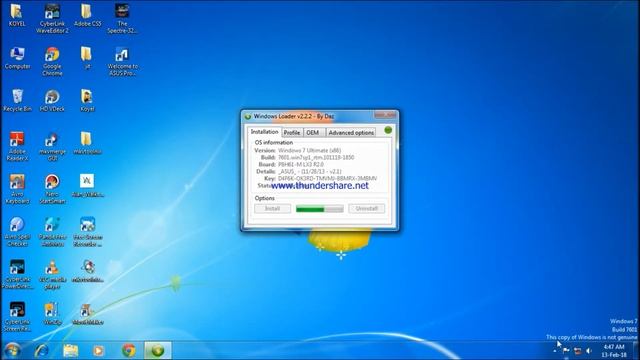640x360 pixels.
Task: Click the volume speaker tray icon
Action: (589, 351)
